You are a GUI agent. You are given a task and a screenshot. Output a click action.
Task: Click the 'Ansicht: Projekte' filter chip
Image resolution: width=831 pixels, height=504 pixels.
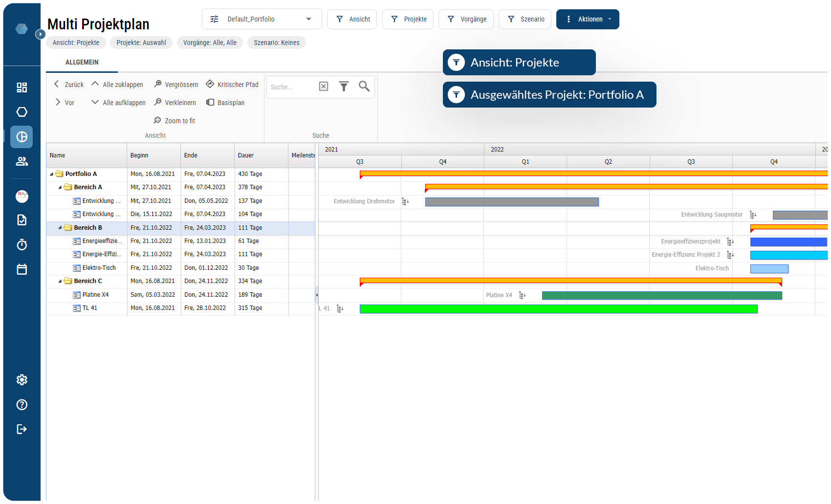(x=76, y=43)
